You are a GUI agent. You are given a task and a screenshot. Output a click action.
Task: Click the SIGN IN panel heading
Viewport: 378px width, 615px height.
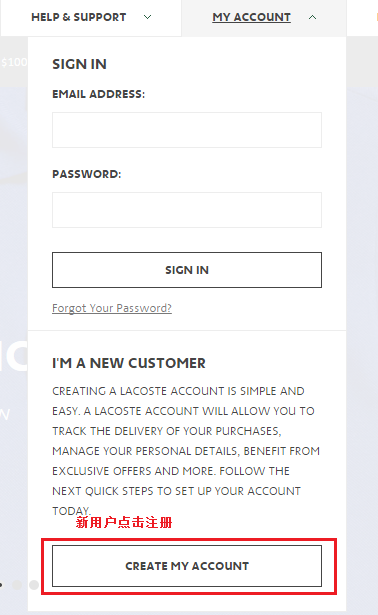[79, 64]
